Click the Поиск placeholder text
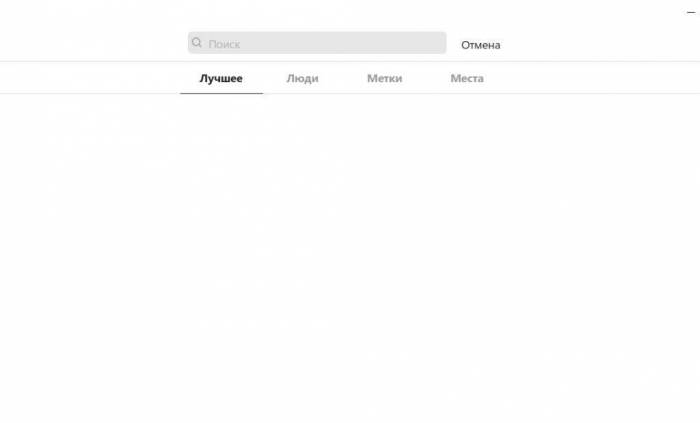 tap(224, 44)
